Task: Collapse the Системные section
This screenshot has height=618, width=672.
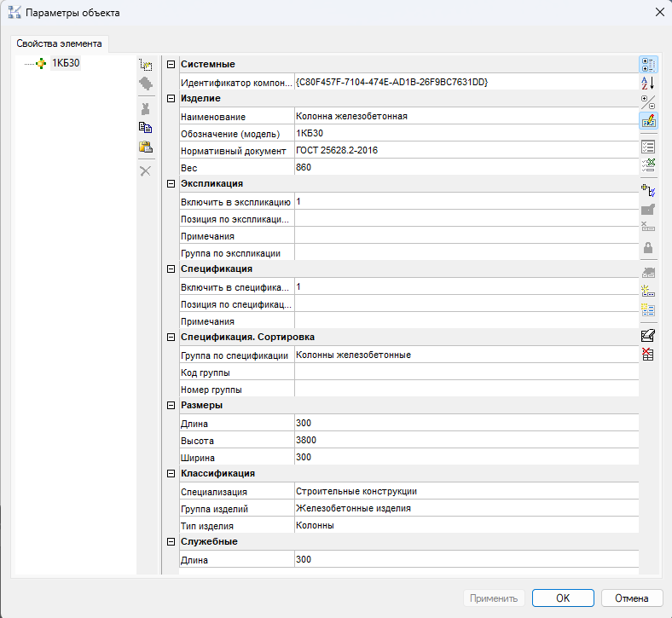Action: (171, 65)
